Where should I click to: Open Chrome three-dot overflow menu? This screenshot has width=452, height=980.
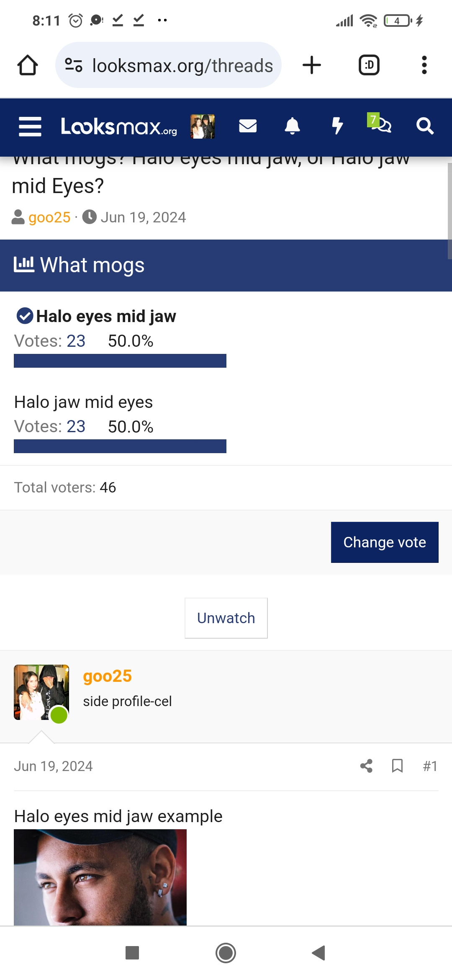tap(424, 65)
